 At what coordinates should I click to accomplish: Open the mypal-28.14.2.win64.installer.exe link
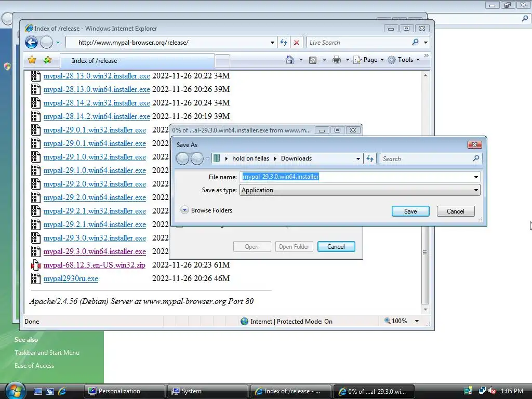click(97, 117)
